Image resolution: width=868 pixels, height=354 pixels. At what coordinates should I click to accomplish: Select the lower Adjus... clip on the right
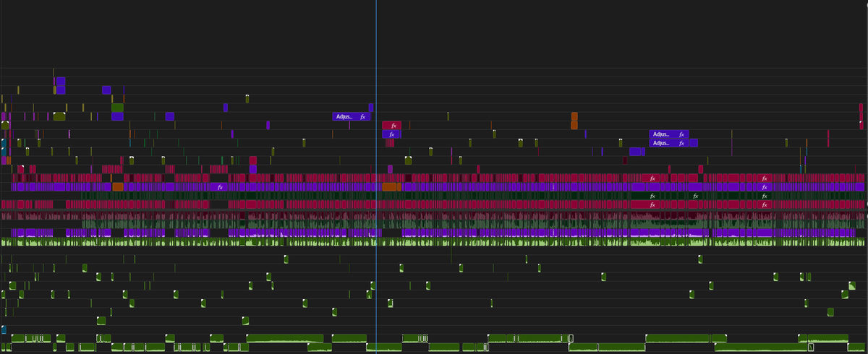click(669, 143)
